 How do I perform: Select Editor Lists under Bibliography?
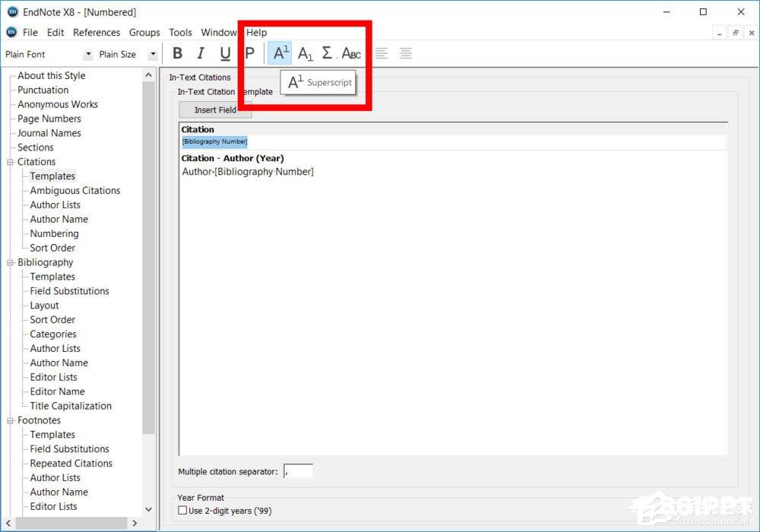[x=53, y=378]
